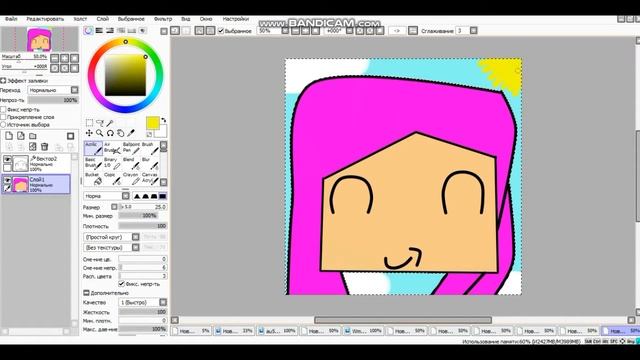
Task: Select the lasso selection tool
Action: click(100, 122)
